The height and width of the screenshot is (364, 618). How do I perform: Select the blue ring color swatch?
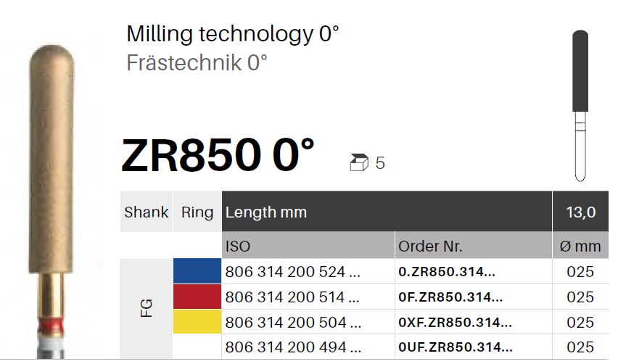pos(197,271)
